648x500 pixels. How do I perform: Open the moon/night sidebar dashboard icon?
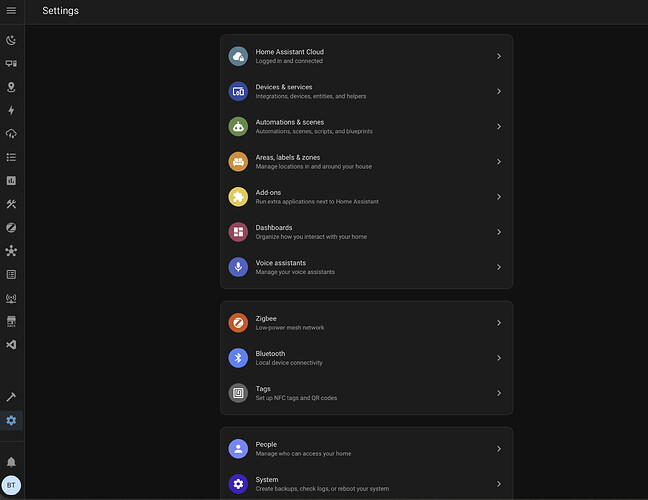(11, 40)
